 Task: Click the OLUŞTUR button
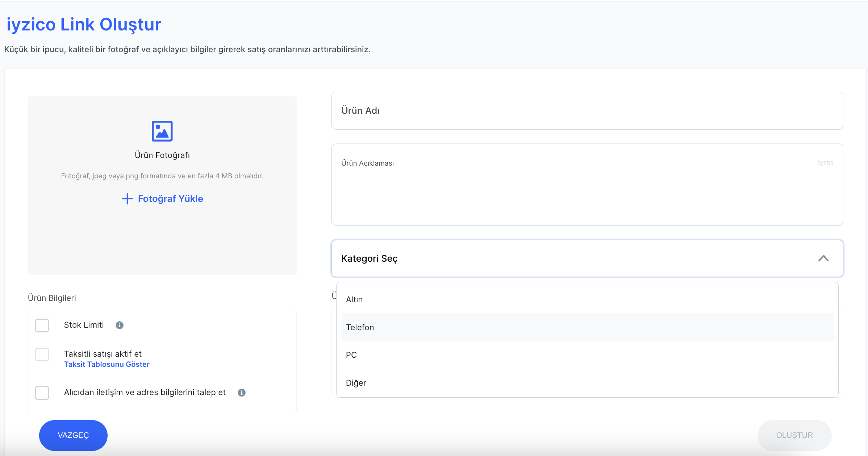(x=794, y=435)
